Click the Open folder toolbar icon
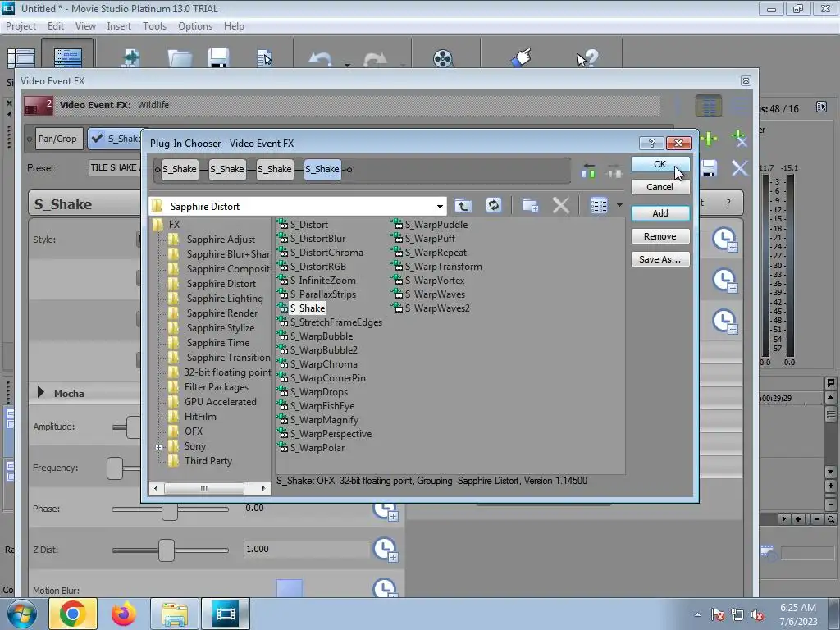Image resolution: width=840 pixels, height=630 pixels. [x=180, y=58]
